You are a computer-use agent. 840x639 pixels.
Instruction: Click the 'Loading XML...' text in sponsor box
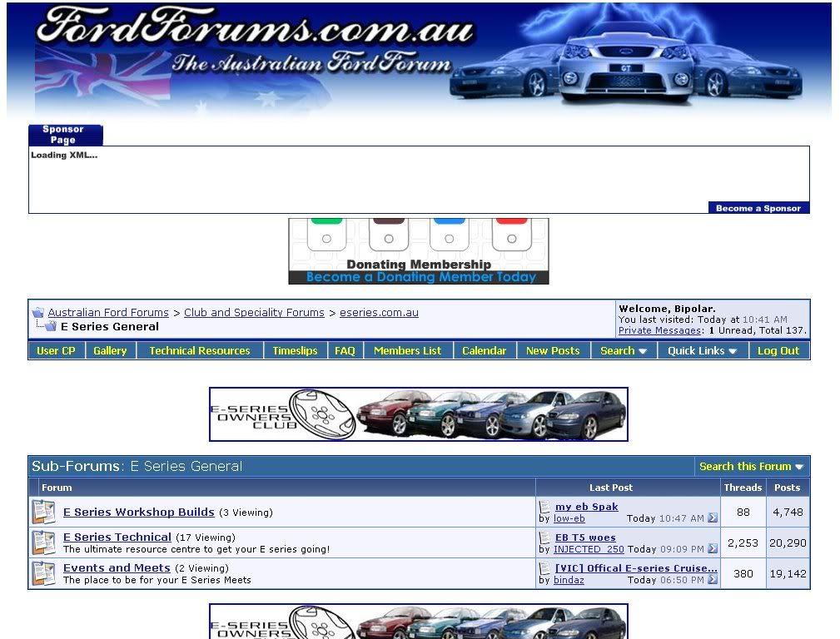coord(64,155)
